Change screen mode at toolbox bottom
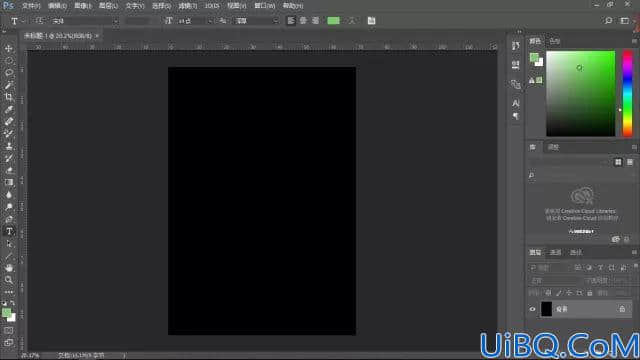Viewport: 640px width, 360px height. coord(9,342)
